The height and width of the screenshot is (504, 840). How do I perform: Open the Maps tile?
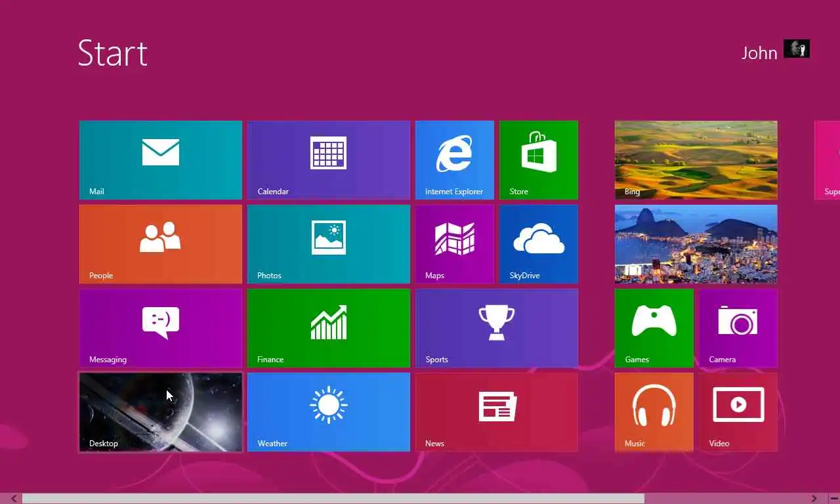[455, 244]
